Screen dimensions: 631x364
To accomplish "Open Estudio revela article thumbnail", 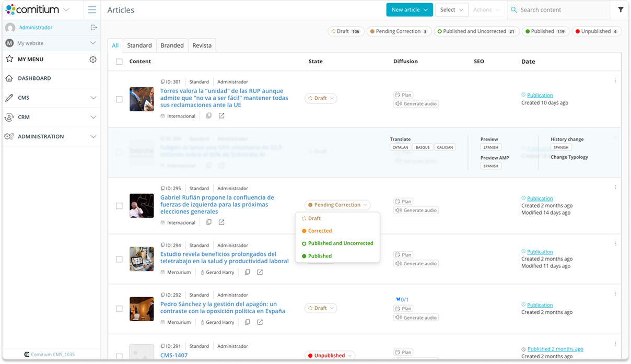I will (142, 259).
